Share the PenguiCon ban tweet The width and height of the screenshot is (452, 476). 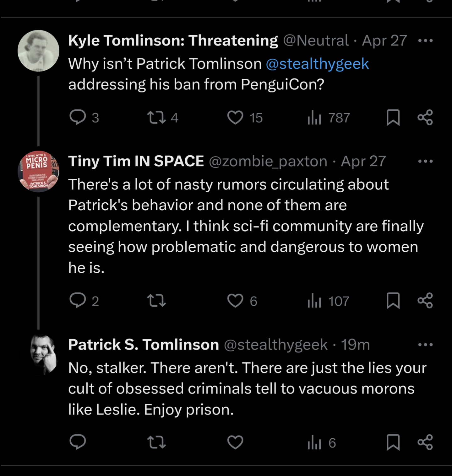(425, 117)
